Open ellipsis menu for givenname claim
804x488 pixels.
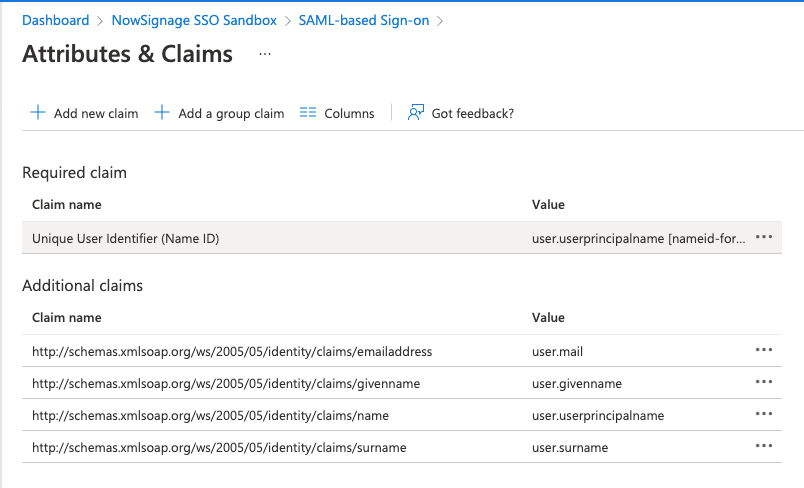pyautogui.click(x=764, y=382)
